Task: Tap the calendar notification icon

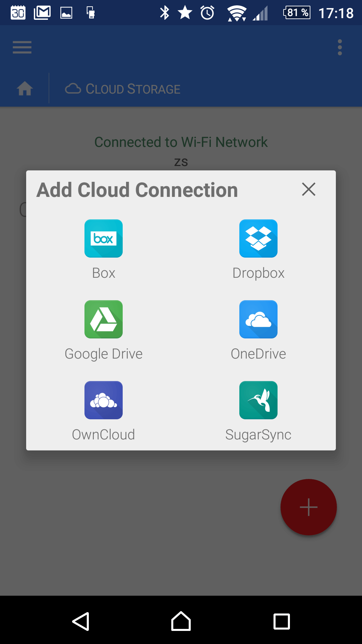Action: click(x=18, y=13)
